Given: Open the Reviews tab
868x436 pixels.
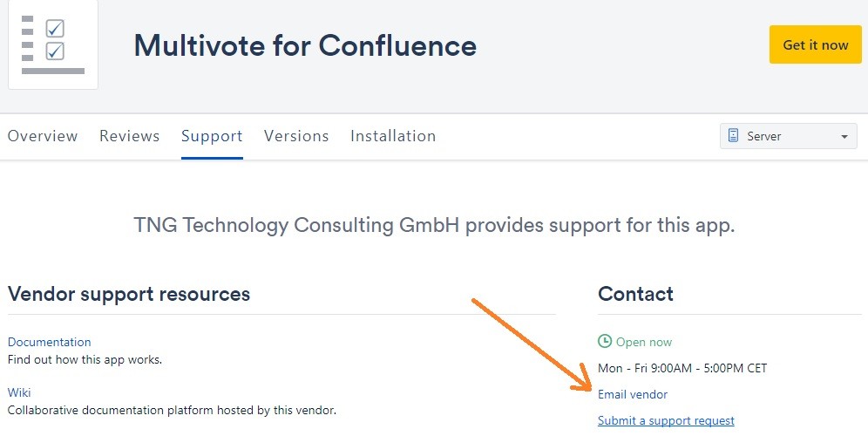Looking at the screenshot, I should point(129,136).
